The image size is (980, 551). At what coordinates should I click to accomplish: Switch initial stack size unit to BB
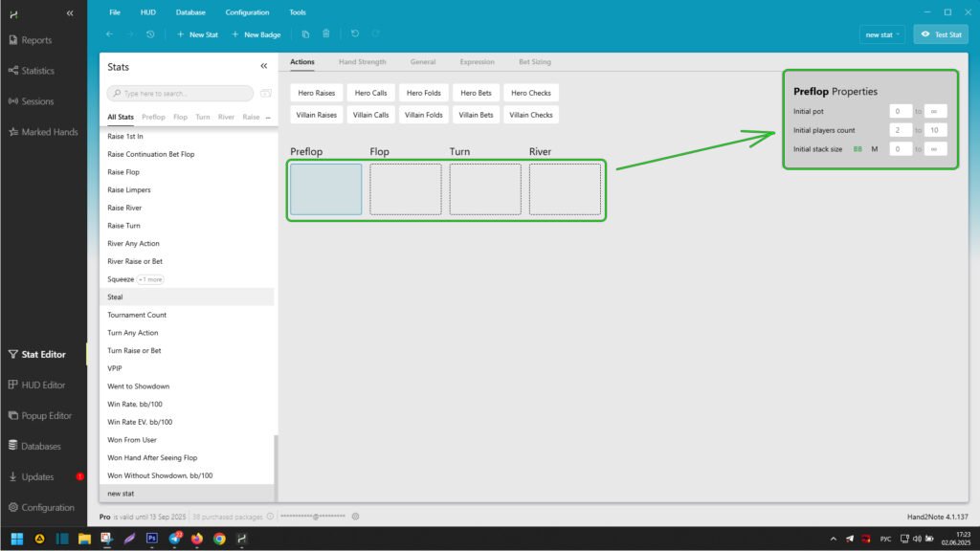coord(857,149)
